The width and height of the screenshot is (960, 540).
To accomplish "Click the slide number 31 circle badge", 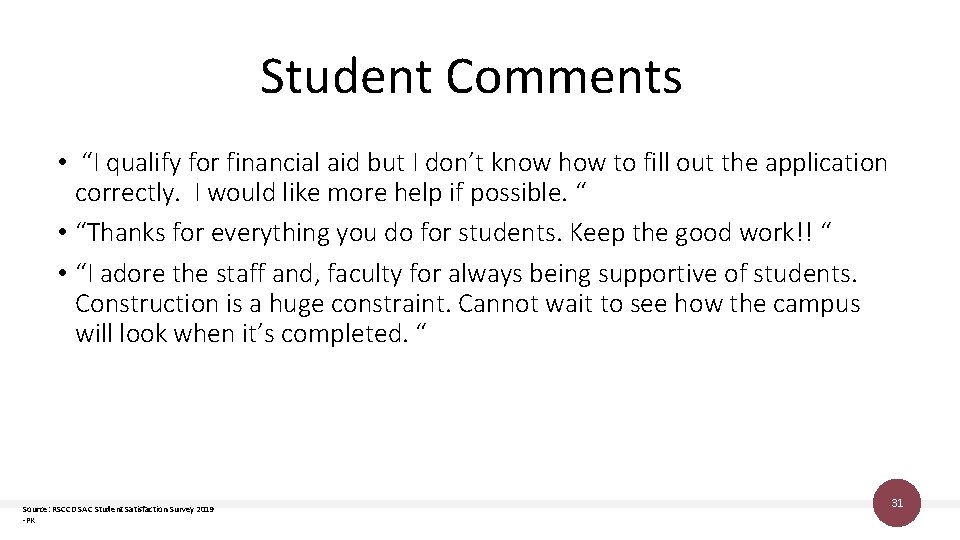I will coord(897,503).
